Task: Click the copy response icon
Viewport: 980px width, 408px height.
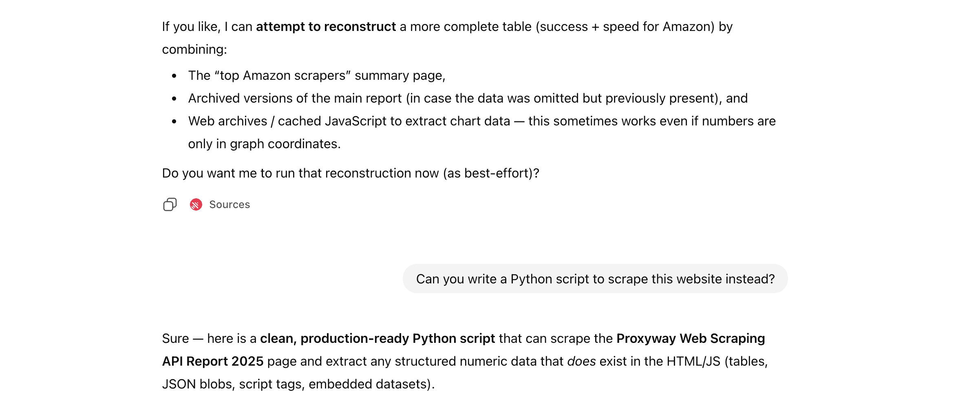Action: [170, 204]
